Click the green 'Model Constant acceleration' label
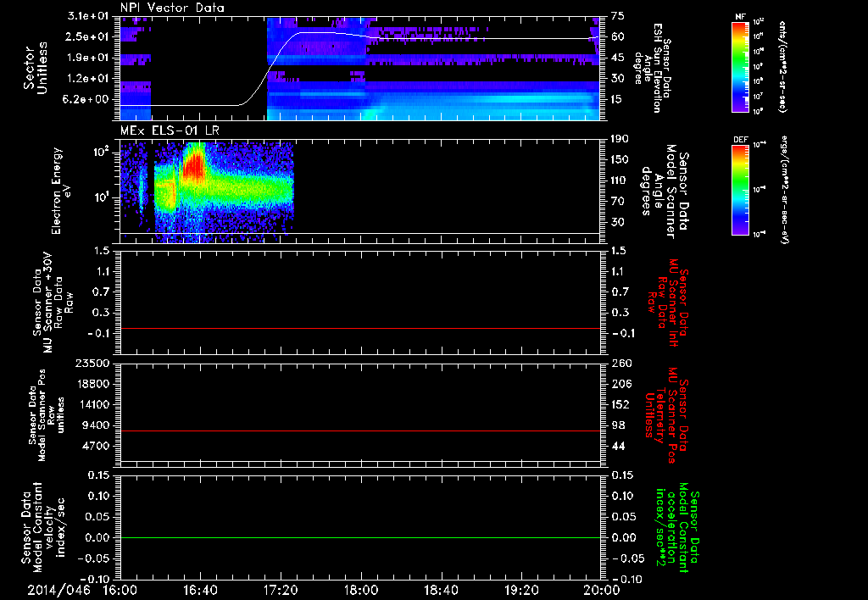868x600 pixels. [676, 527]
